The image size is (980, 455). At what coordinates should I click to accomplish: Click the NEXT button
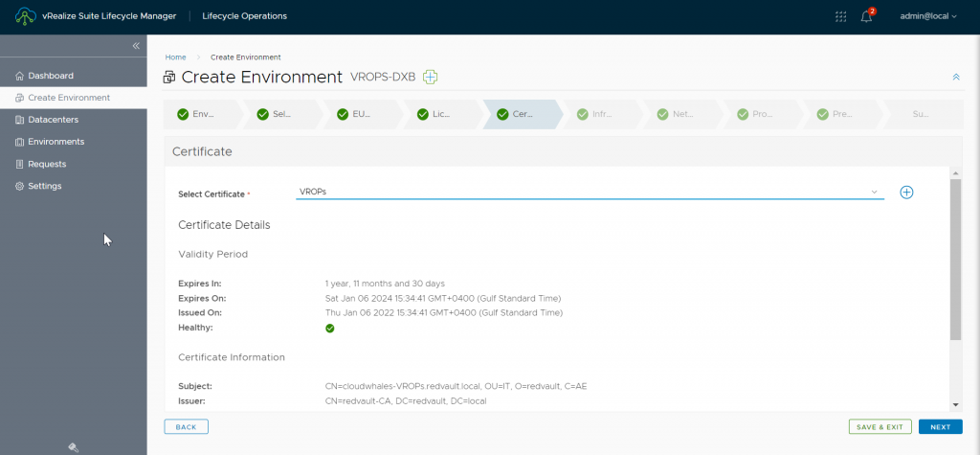pyautogui.click(x=940, y=427)
